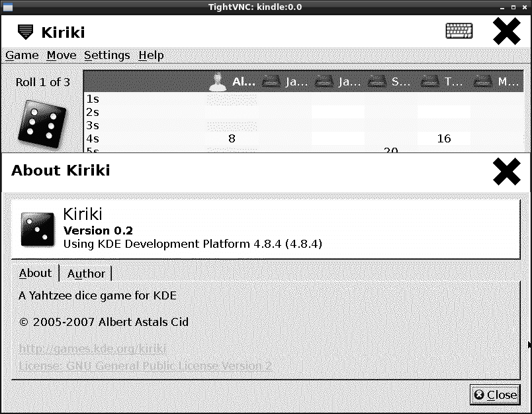Click the 3s cell for player Al...
Image resolution: width=532 pixels, height=414 pixels.
click(x=232, y=126)
